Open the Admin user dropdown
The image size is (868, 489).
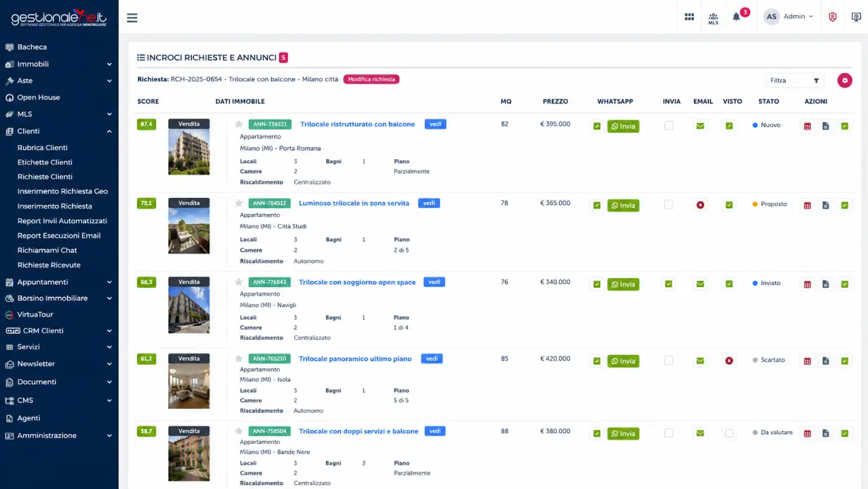coord(789,17)
